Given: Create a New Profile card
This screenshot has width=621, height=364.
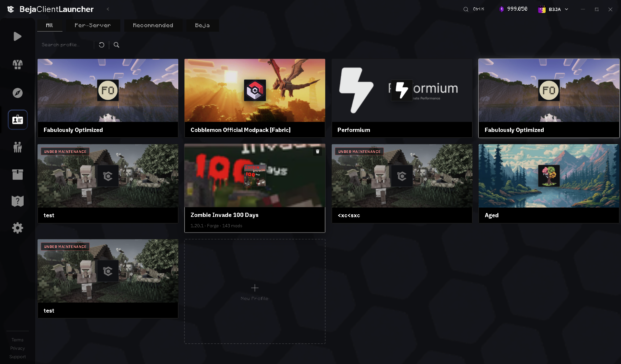Looking at the screenshot, I should point(255,291).
